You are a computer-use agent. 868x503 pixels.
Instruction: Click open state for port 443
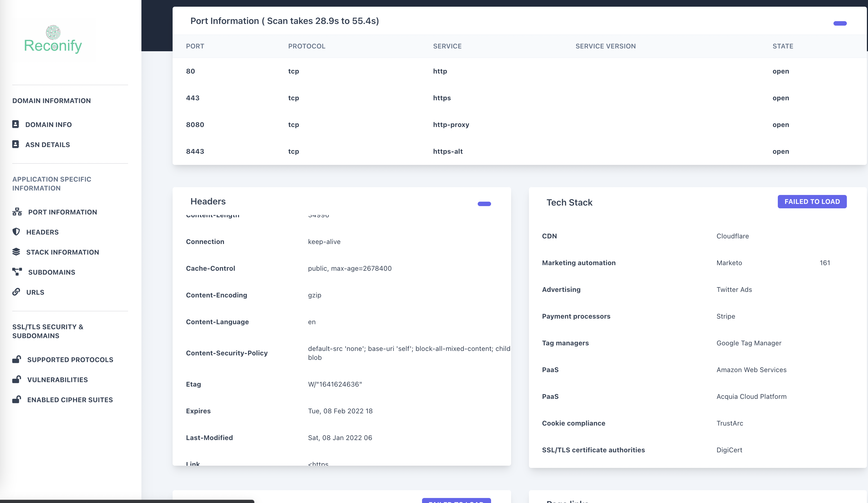(781, 98)
